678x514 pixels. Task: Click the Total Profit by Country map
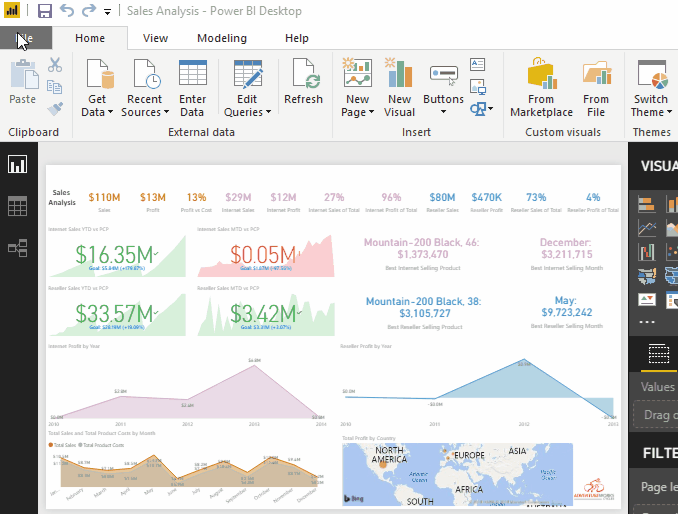tap(457, 474)
